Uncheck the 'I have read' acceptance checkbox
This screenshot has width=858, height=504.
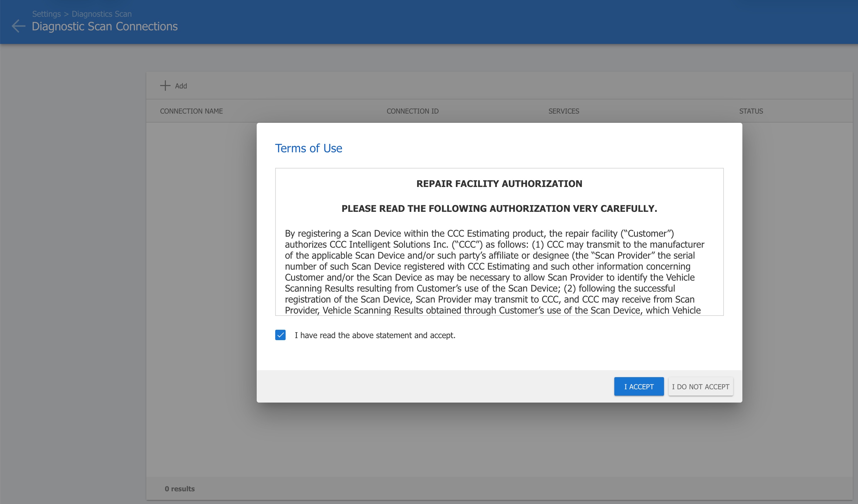click(280, 335)
